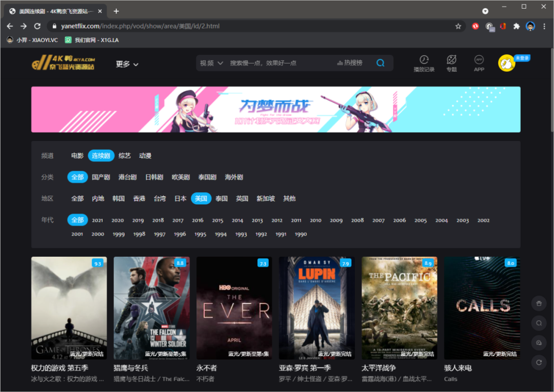Click the yellow user avatar
554x392 pixels.
(506, 63)
